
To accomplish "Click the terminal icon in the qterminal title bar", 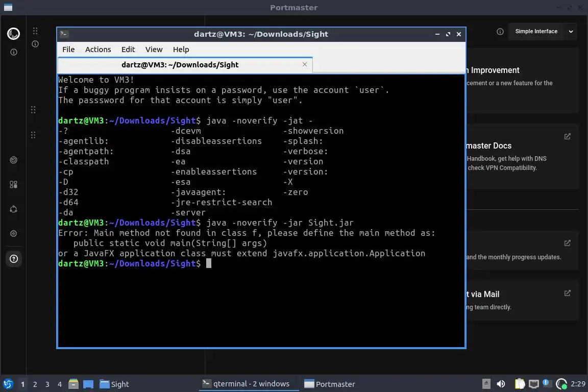I will click(64, 34).
